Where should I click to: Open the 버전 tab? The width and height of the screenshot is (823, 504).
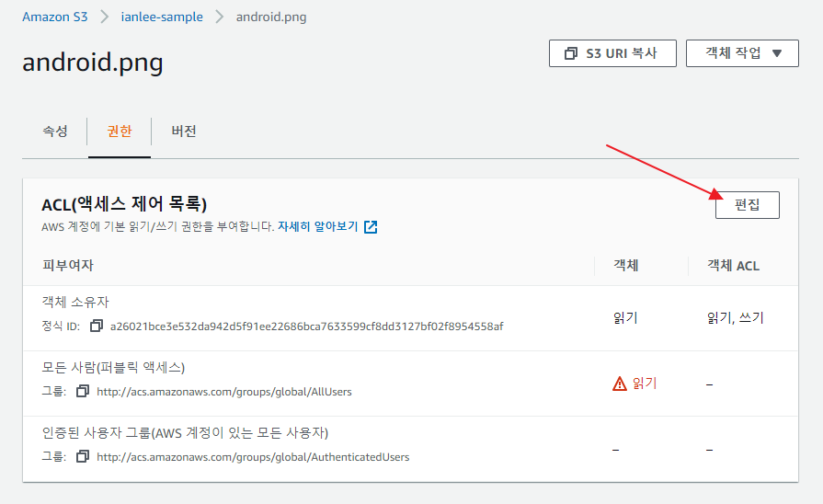(184, 132)
